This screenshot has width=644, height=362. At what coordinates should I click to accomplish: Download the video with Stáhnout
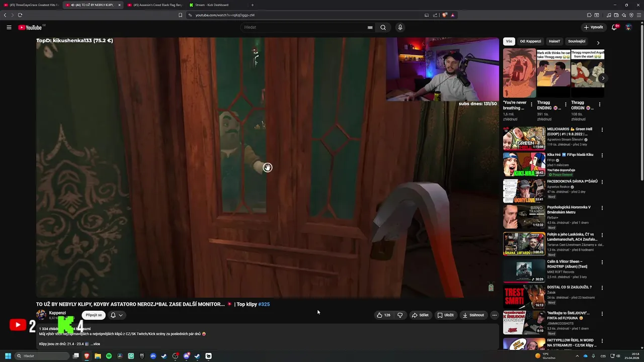click(473, 315)
